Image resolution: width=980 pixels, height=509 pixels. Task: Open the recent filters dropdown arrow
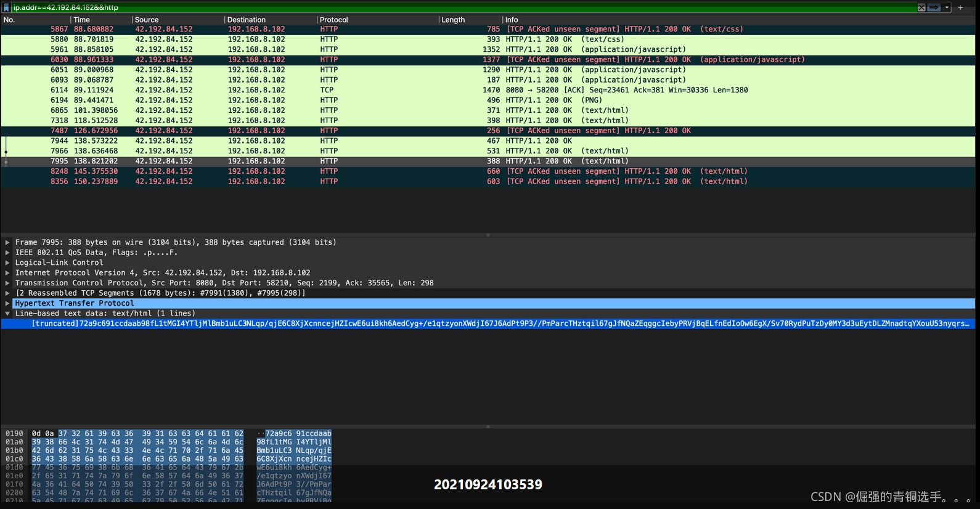[947, 7]
